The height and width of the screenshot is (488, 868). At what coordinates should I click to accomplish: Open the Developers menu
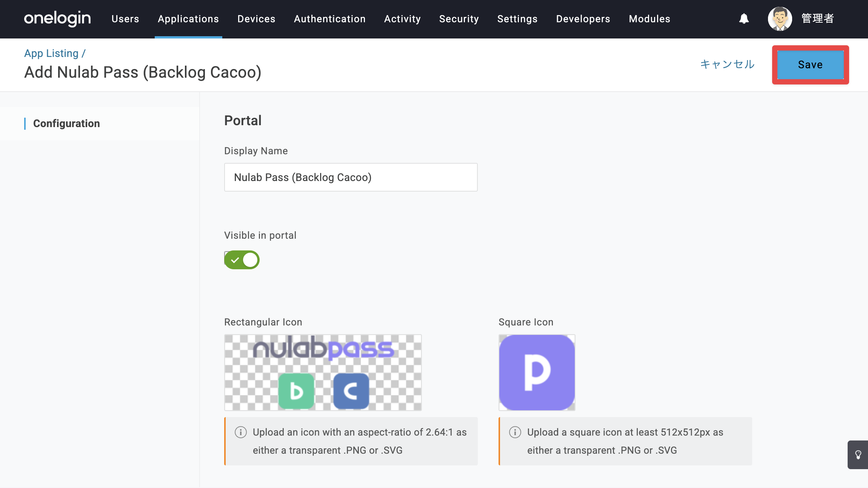[583, 19]
